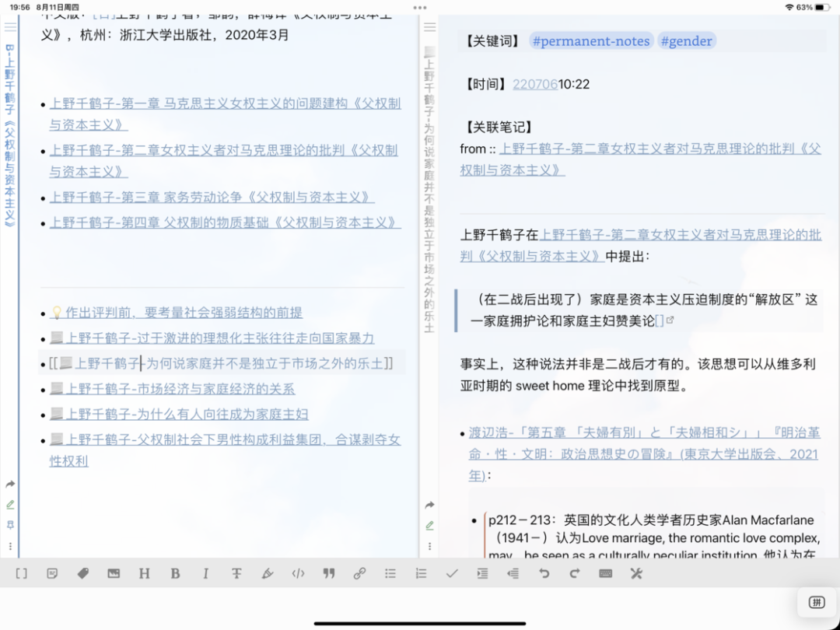Toggle numbered list
This screenshot has height=630, width=840.
click(421, 574)
